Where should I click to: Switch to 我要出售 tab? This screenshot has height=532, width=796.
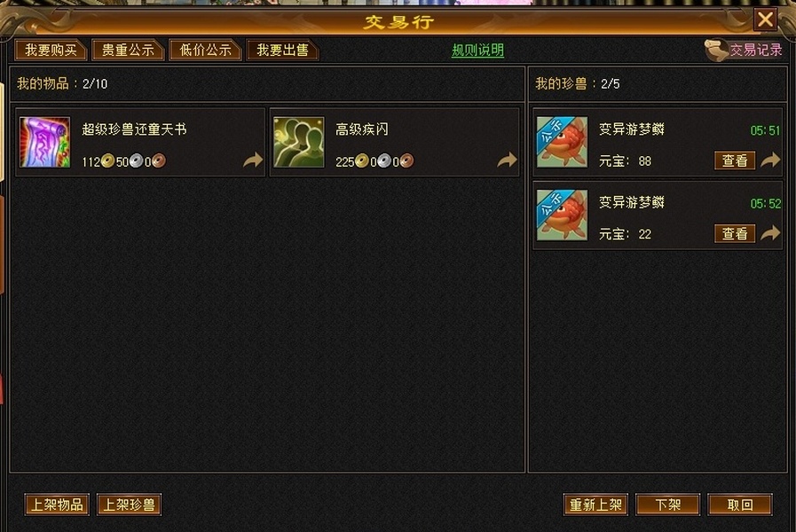click(x=283, y=51)
